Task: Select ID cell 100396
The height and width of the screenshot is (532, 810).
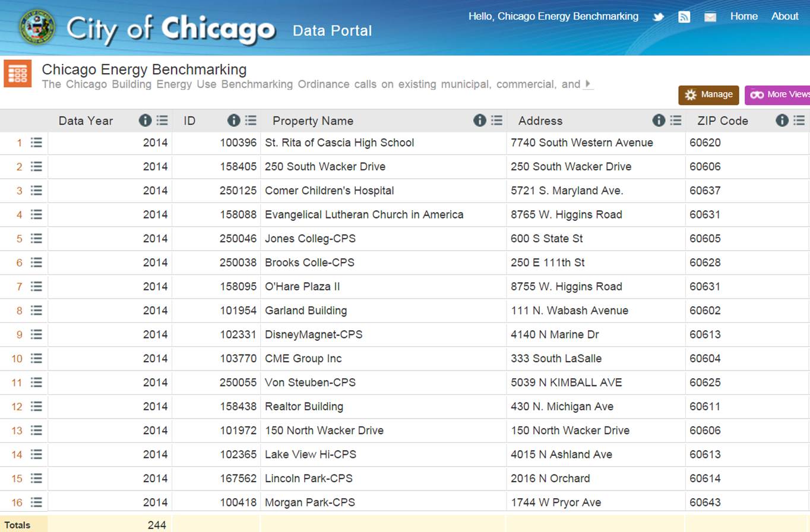Action: (238, 142)
